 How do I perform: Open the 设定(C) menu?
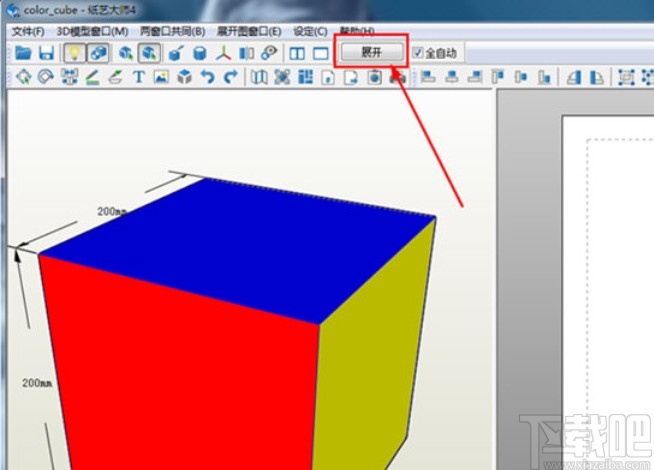310,31
